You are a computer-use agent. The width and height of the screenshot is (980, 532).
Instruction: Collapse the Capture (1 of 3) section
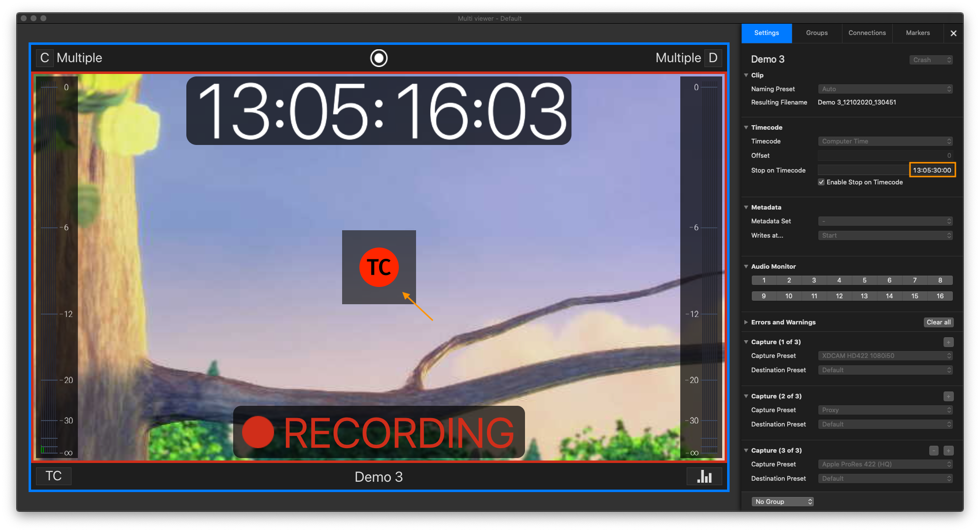coord(746,342)
